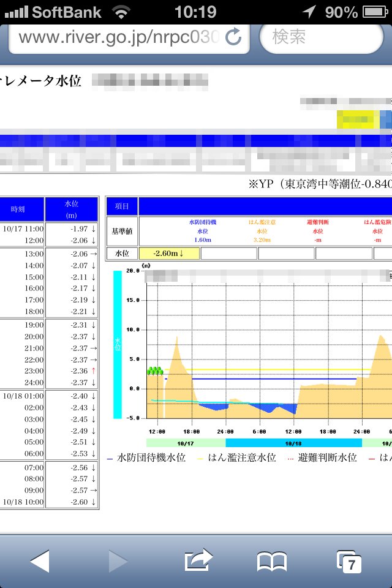Tap the テレメータ水位 page title

point(40,81)
